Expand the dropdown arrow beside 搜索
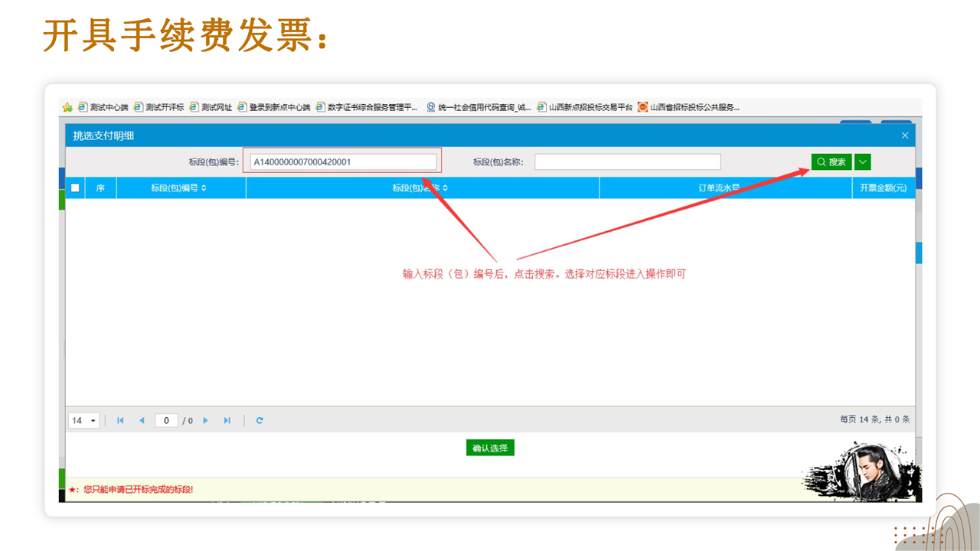 [863, 162]
